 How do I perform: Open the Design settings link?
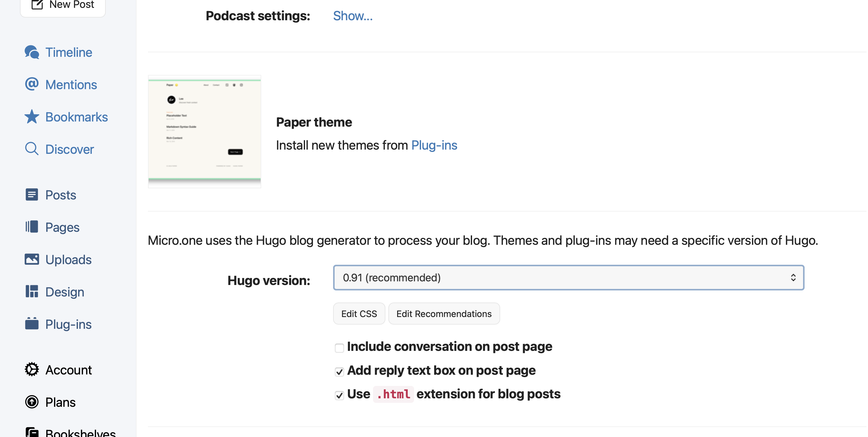point(65,292)
